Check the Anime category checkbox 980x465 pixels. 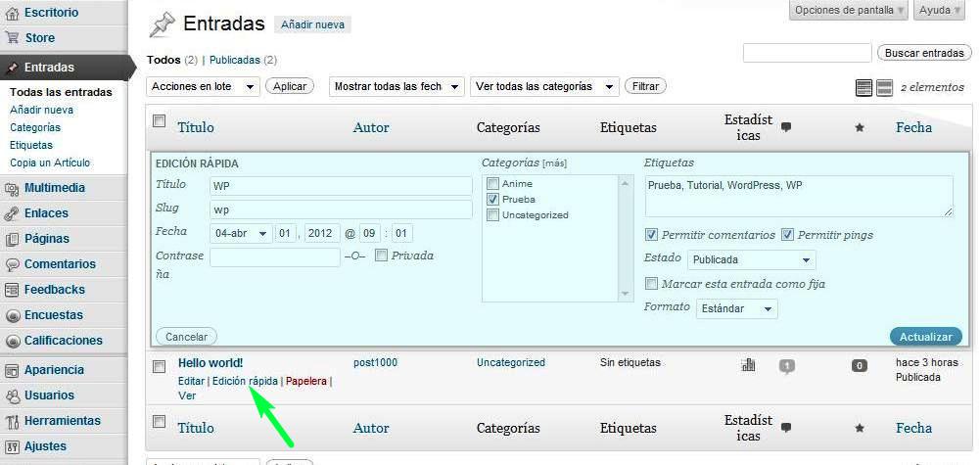coord(492,184)
